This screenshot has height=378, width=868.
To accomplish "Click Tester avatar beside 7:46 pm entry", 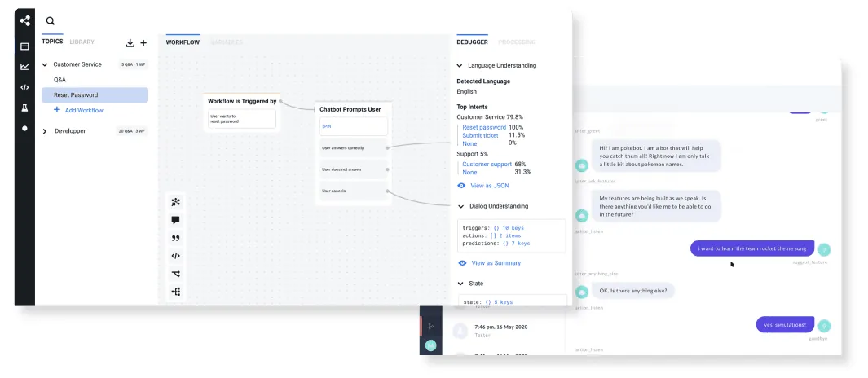I will click(460, 331).
